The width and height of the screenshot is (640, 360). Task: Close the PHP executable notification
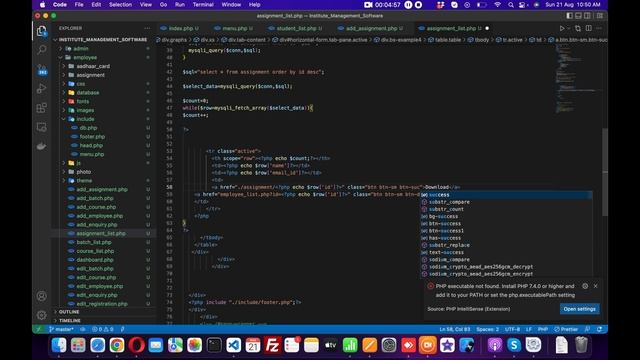[596, 286]
